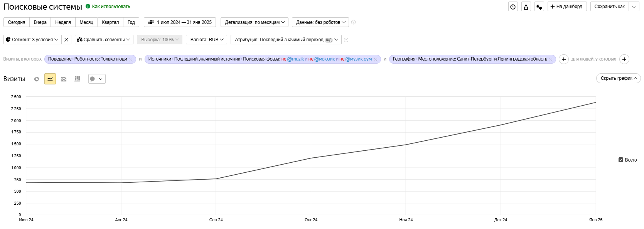Click the На дашборд button

click(x=567, y=7)
